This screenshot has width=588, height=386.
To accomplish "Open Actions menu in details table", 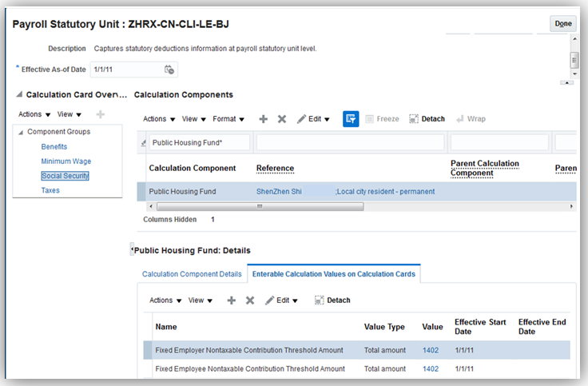I will 165,300.
